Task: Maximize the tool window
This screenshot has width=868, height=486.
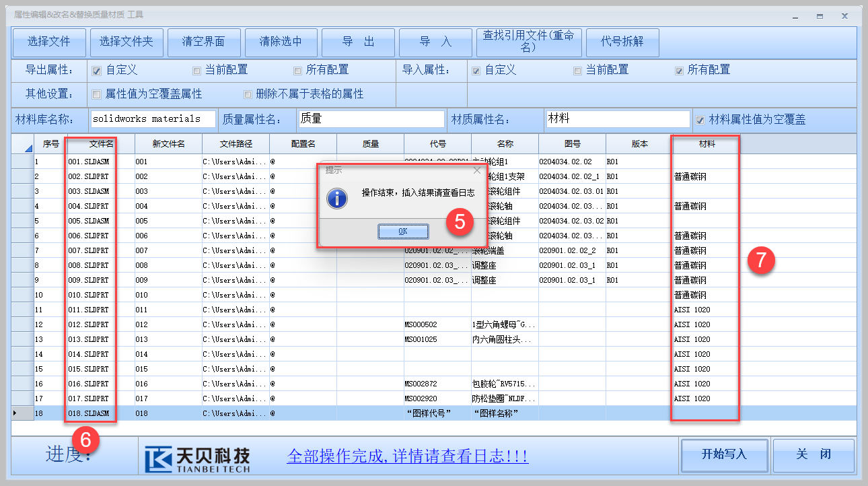Action: click(x=820, y=15)
